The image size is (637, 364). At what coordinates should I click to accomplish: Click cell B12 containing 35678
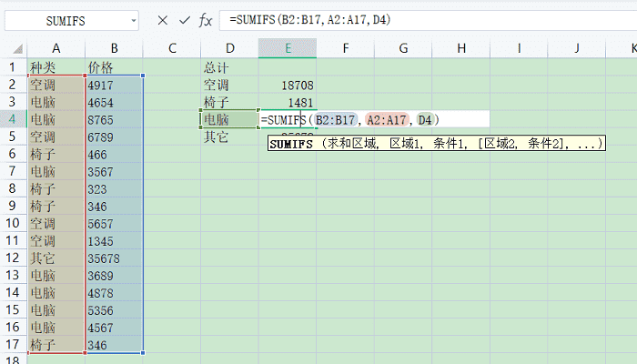pyautogui.click(x=114, y=258)
